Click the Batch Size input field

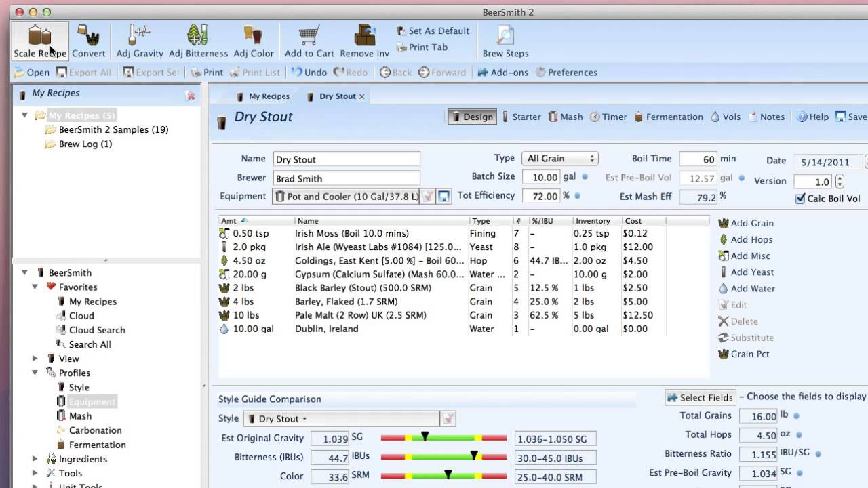(x=541, y=177)
